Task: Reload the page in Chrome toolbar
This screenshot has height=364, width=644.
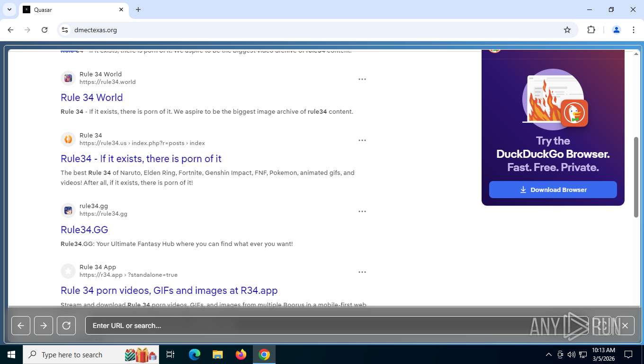Action: 45,30
